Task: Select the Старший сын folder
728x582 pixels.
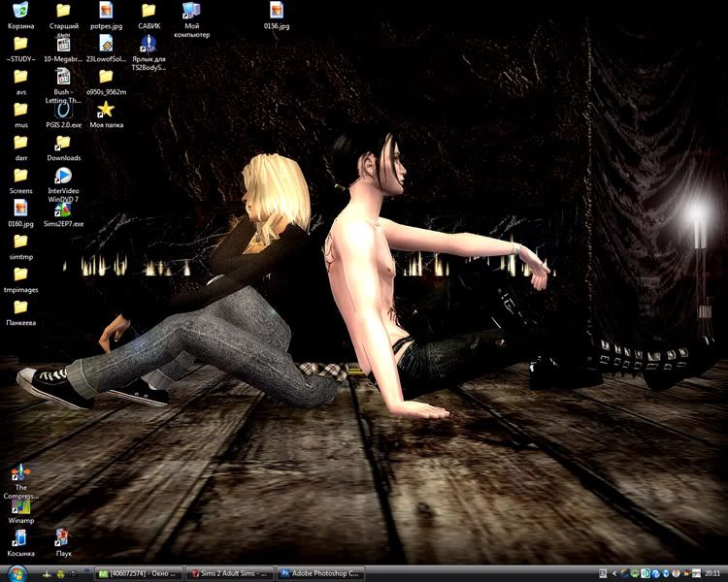Action: (x=64, y=18)
